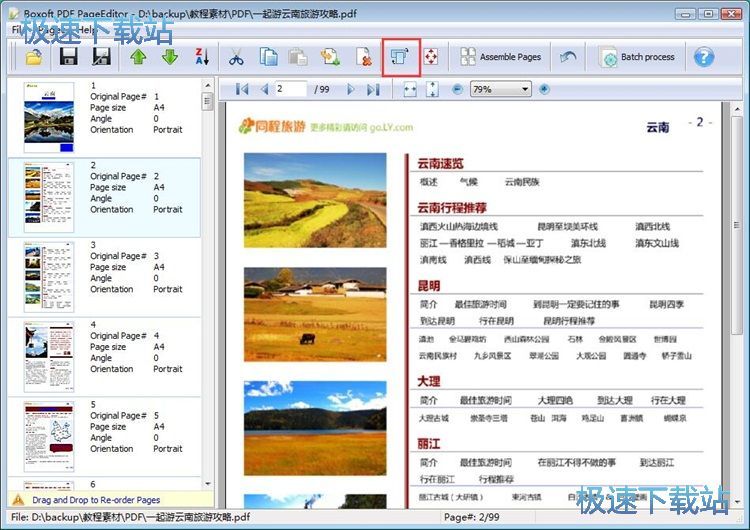Click the page list scrollbar thumb

click(208, 101)
